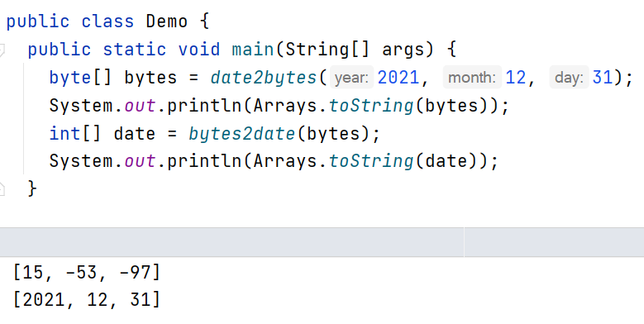The width and height of the screenshot is (644, 324).
Task: Click the 'out' field in the first println statement
Action: coord(140,106)
